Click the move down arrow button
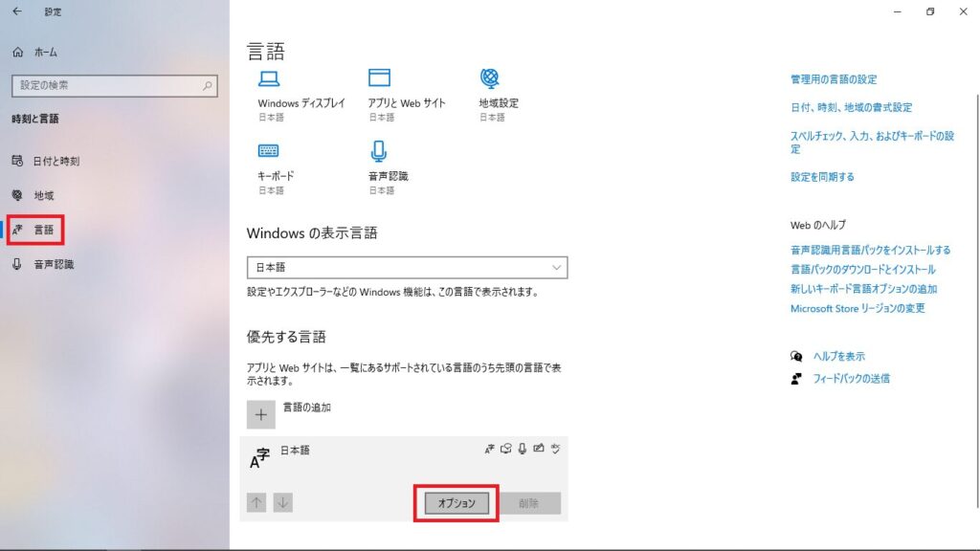 pos(282,502)
